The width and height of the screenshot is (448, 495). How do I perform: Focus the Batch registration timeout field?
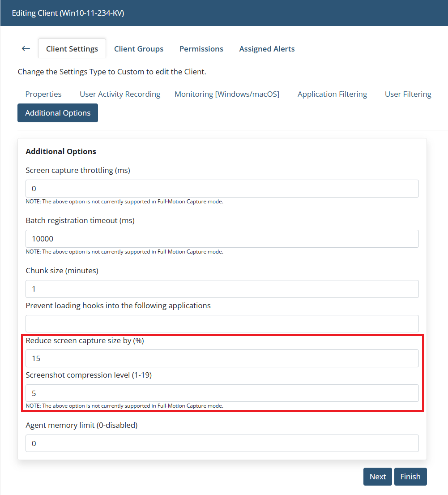[222, 239]
